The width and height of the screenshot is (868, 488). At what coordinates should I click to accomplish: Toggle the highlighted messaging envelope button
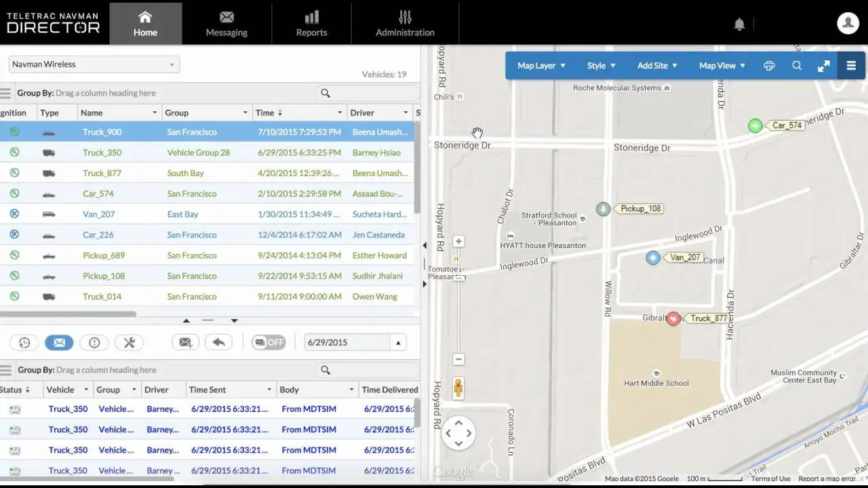click(x=59, y=342)
